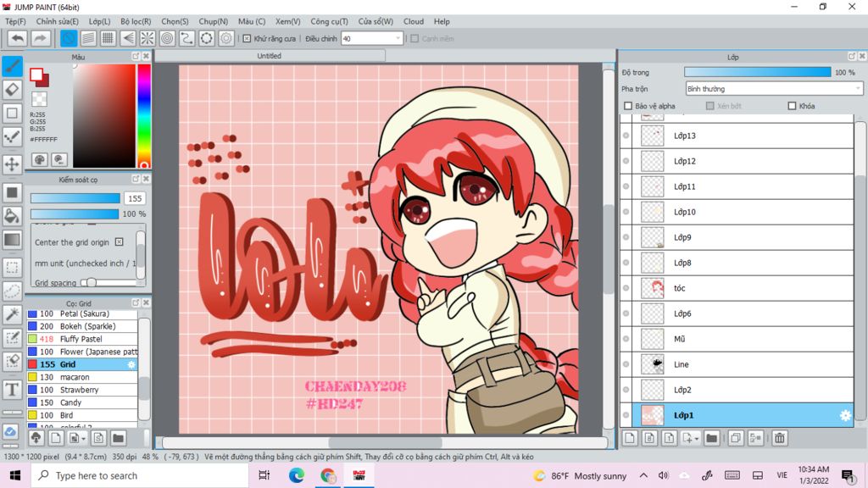The height and width of the screenshot is (488, 868).
Task: Select the Strawberry brush
Action: 82,390
